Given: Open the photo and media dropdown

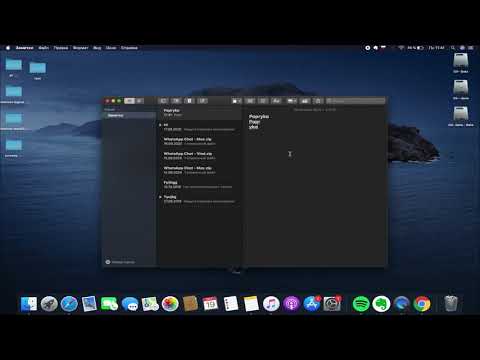Looking at the screenshot, I should (x=292, y=101).
